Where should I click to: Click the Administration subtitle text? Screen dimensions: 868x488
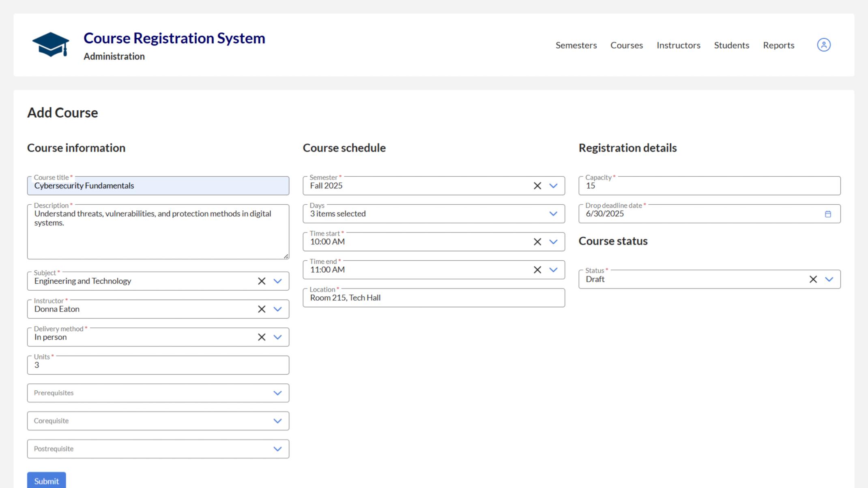(x=114, y=56)
